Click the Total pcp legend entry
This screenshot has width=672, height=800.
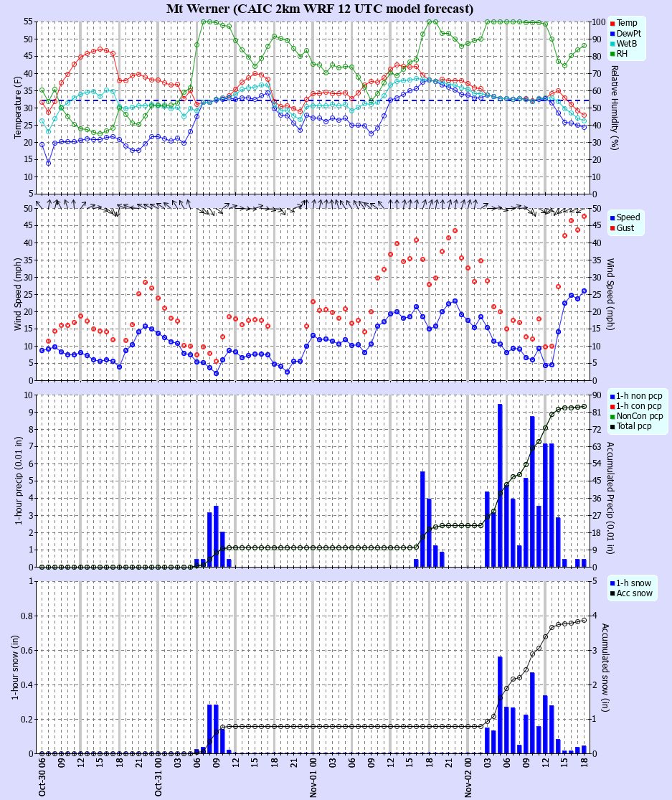tap(630, 426)
